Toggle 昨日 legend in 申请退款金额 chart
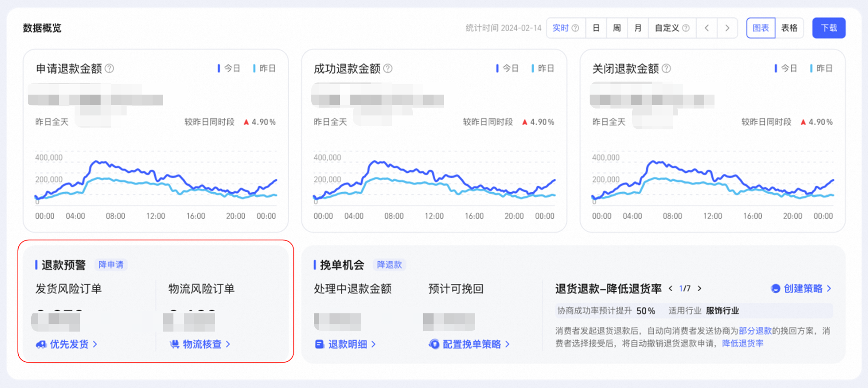 click(x=264, y=68)
